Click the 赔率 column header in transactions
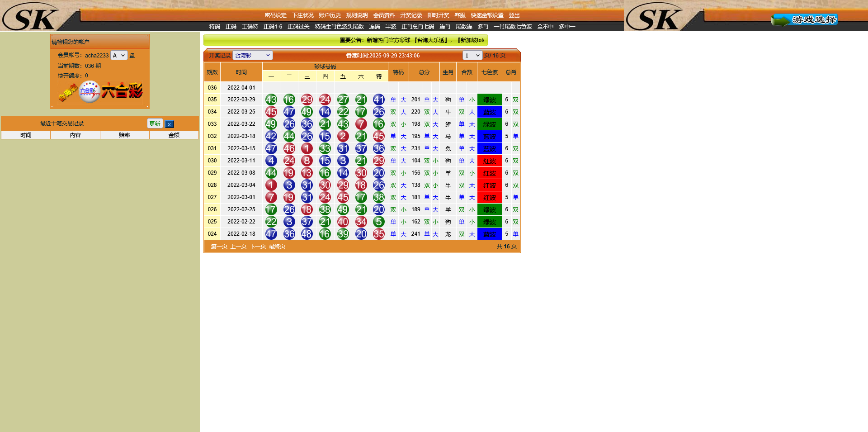 coord(125,135)
